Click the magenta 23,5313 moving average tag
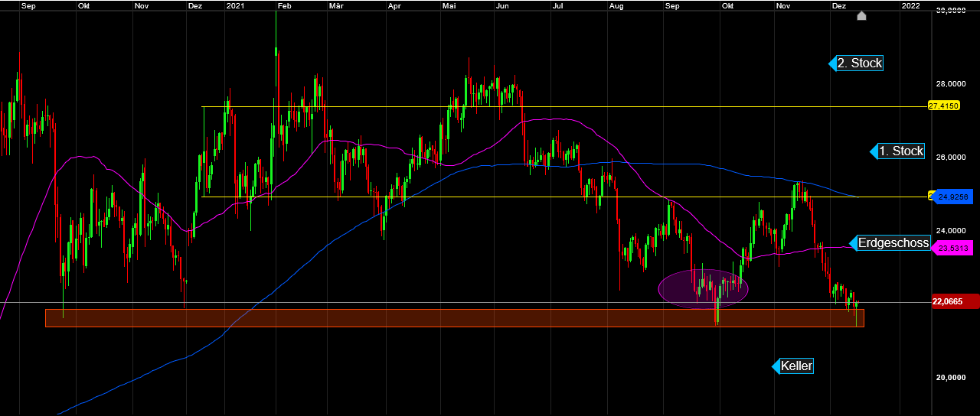The width and height of the screenshot is (980, 416). click(953, 248)
